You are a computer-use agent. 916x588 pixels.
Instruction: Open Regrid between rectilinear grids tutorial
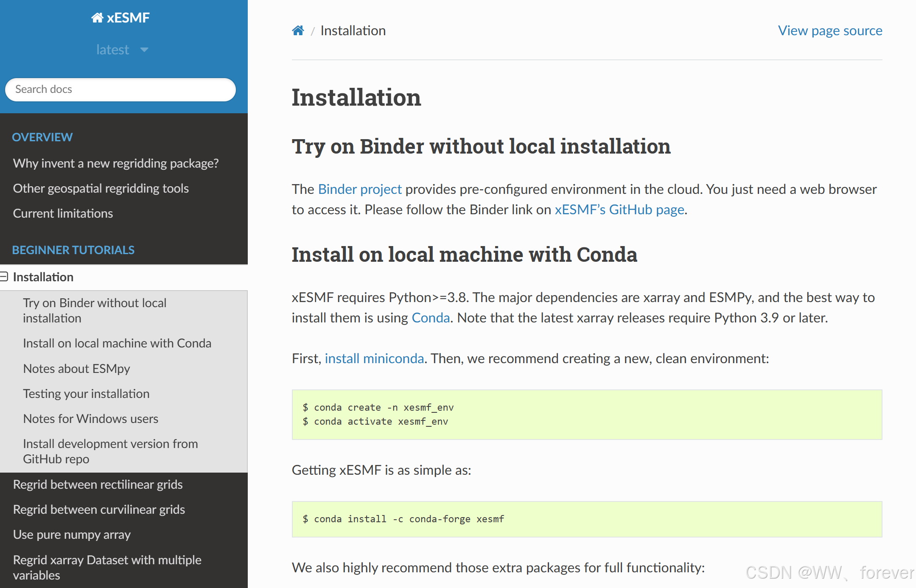[98, 484]
